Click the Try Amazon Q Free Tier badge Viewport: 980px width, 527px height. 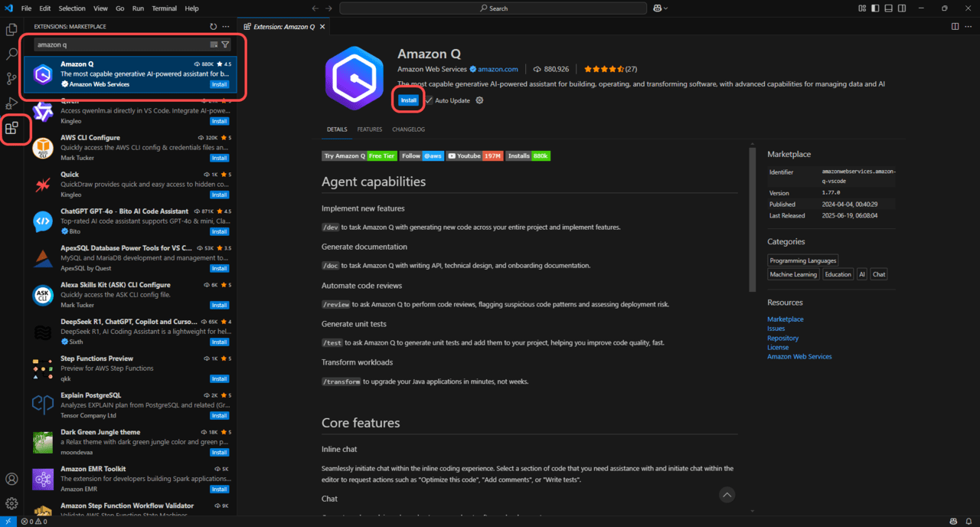(360, 155)
